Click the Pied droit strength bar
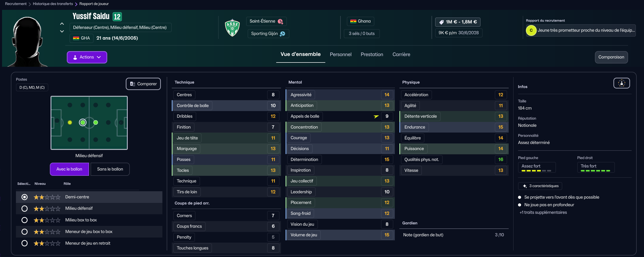Viewport: 644px width, 257px height. 595,171
